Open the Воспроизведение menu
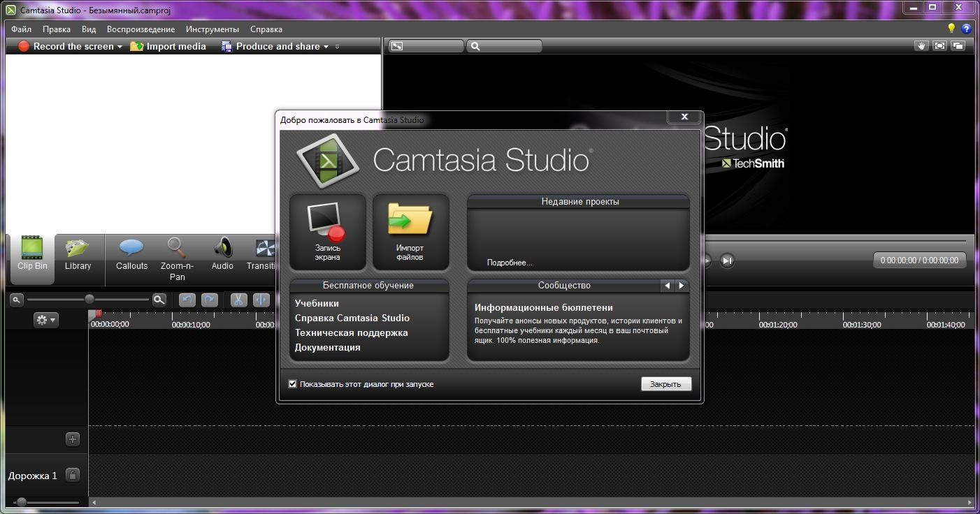 pos(140,29)
